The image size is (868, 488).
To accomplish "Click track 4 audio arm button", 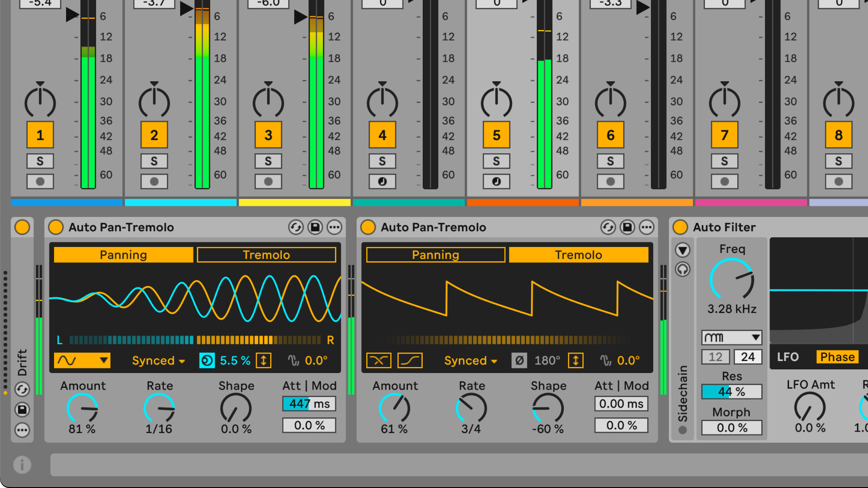I will point(382,181).
